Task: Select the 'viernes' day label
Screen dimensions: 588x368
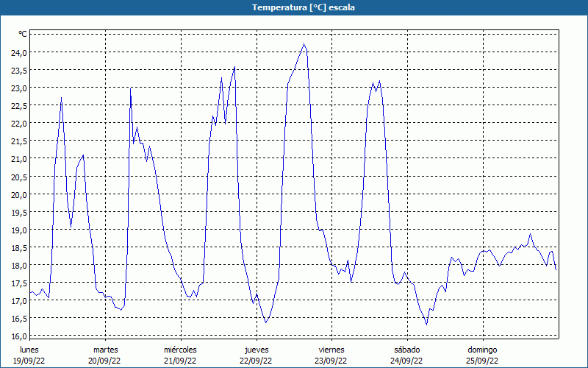Action: pos(332,350)
